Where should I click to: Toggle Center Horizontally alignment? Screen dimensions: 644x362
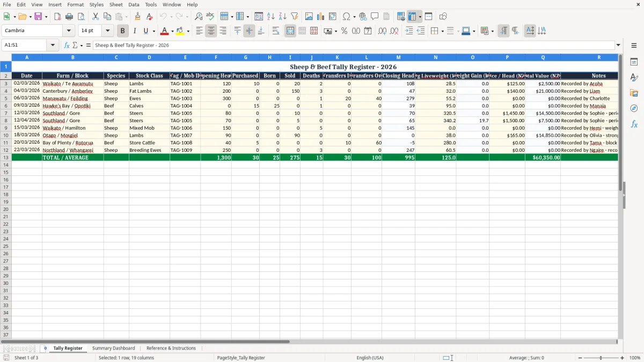[211, 31]
